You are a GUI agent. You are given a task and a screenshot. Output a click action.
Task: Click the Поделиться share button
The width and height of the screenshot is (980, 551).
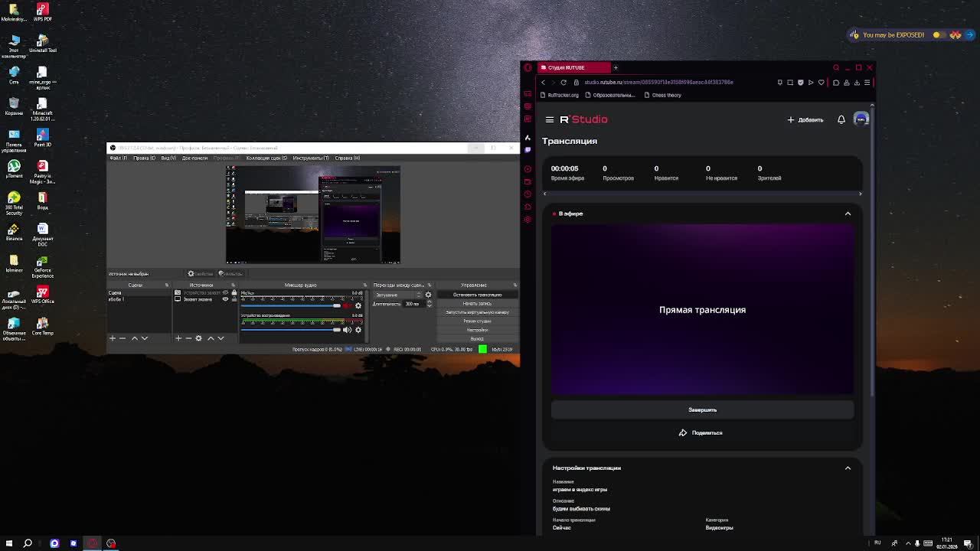(x=701, y=433)
